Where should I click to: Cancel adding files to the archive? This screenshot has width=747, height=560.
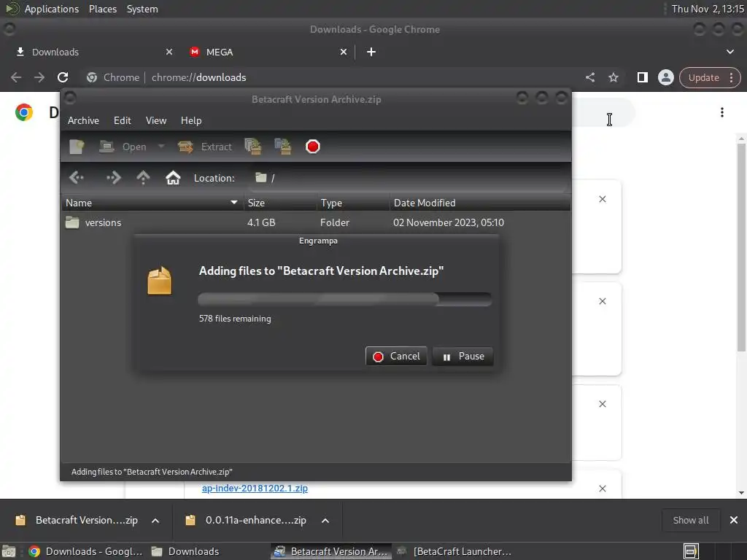tap(396, 356)
